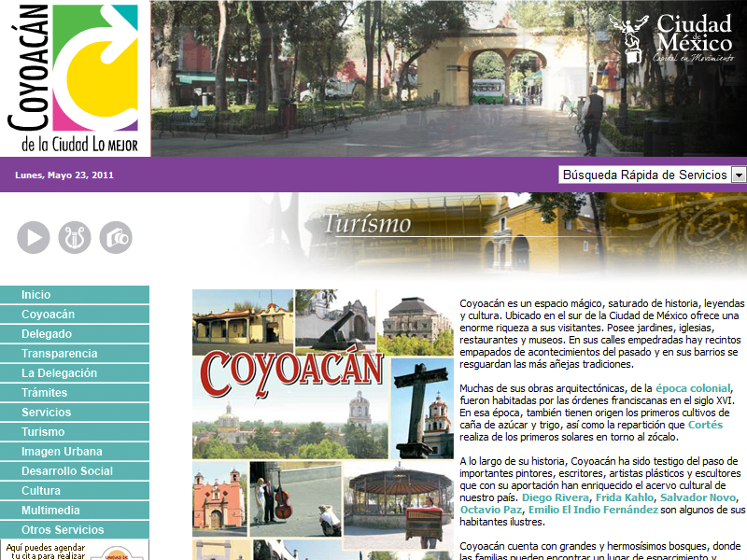Screen dimensions: 747x560
Task: Open the Turismo sidebar section
Action: pyautogui.click(x=43, y=432)
